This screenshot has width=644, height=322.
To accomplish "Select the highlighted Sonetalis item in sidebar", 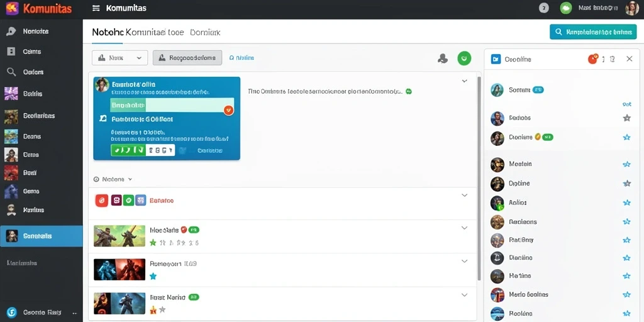I will 41,236.
